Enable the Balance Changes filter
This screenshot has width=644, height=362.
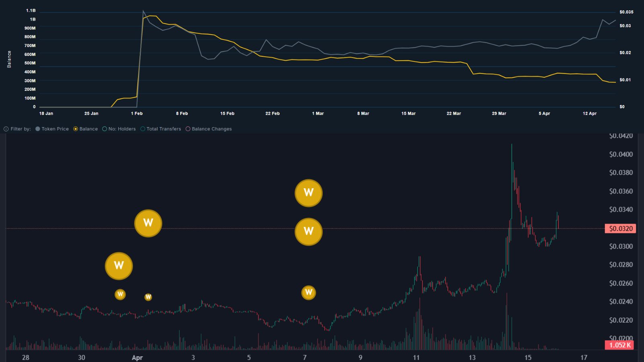coord(188,129)
